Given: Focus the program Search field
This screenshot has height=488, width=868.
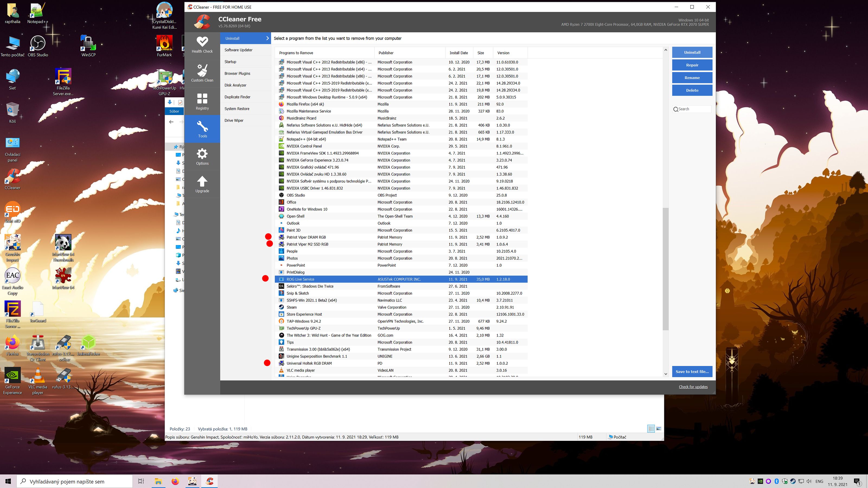Looking at the screenshot, I should 692,109.
